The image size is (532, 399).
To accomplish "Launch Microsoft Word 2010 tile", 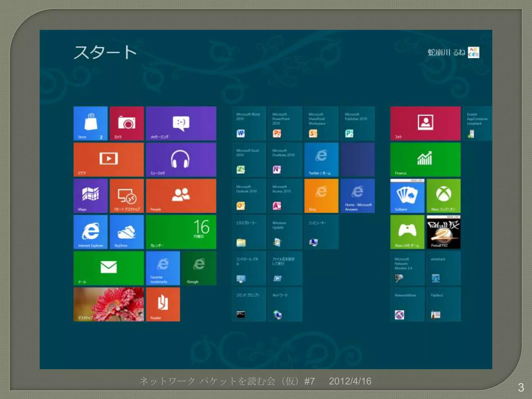I will 249,123.
